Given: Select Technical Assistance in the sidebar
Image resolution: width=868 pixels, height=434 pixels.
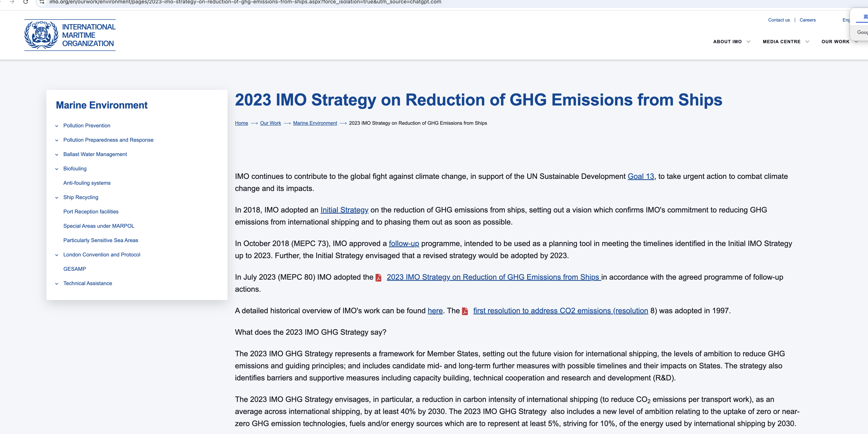Looking at the screenshot, I should pyautogui.click(x=88, y=283).
